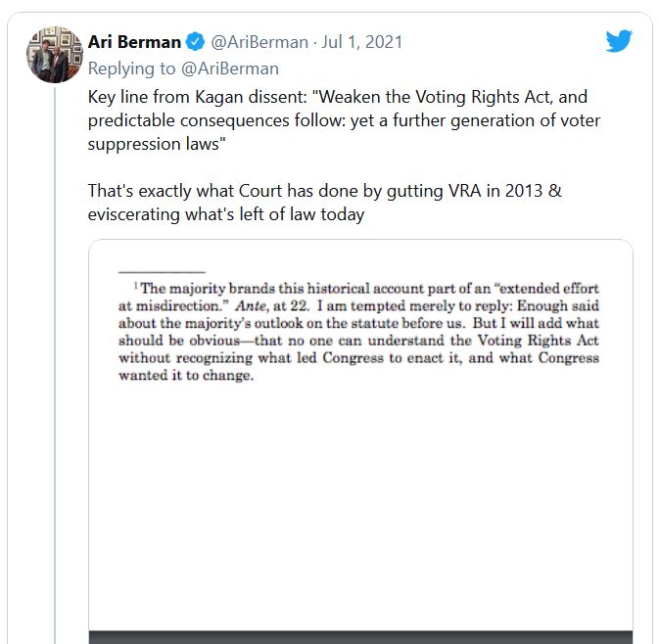This screenshot has height=644, width=659.
Task: Select the Kagan dissent quote paragraph
Action: tap(344, 120)
